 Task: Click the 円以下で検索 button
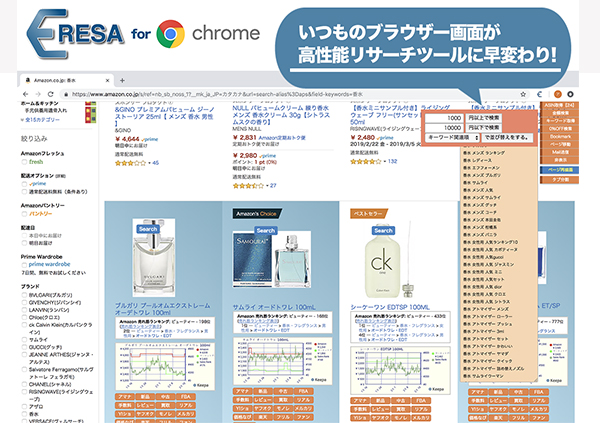point(483,127)
